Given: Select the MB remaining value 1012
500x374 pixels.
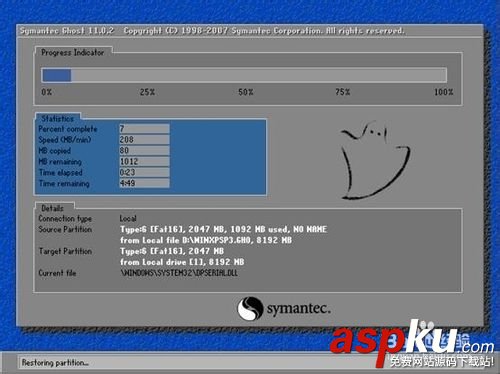Looking at the screenshot, I should point(144,161).
